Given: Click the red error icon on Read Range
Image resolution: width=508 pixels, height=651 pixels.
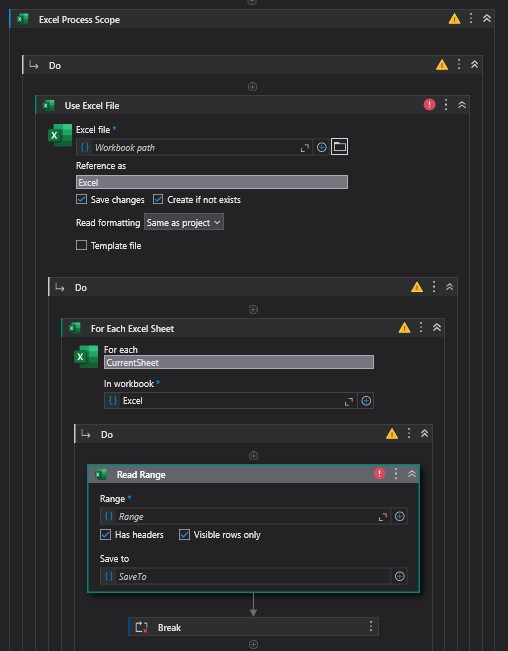Looking at the screenshot, I should pos(379,474).
